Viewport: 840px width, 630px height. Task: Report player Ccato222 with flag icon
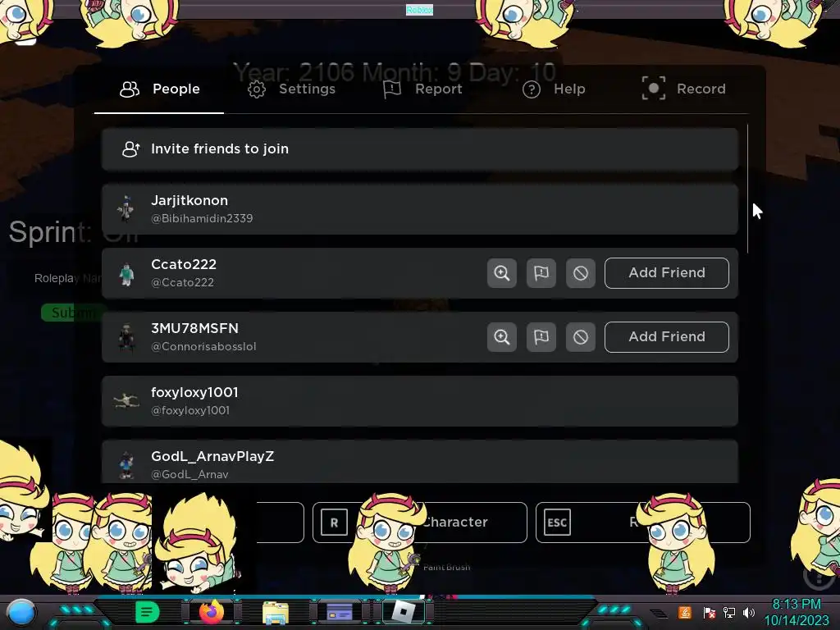point(541,273)
